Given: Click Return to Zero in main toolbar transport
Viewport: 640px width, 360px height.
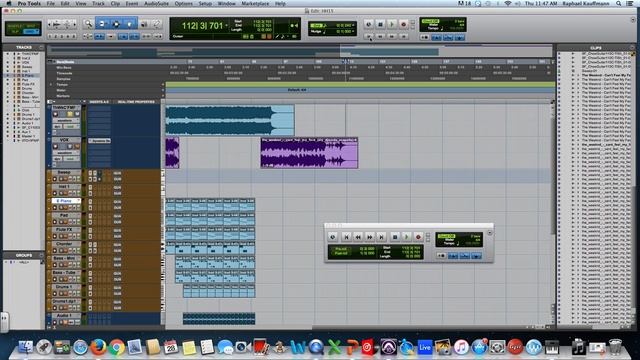Looking at the screenshot, I should [x=369, y=36].
